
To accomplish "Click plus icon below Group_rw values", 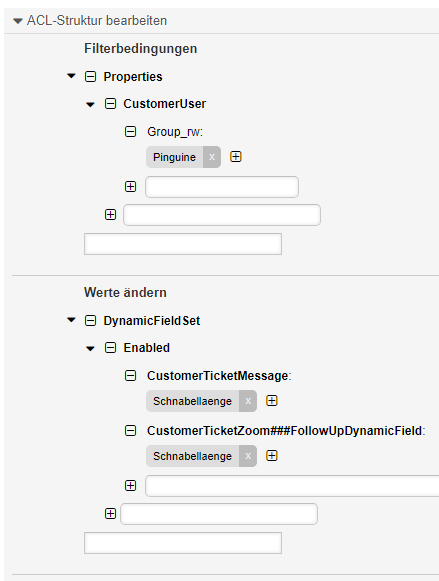I will 130,186.
